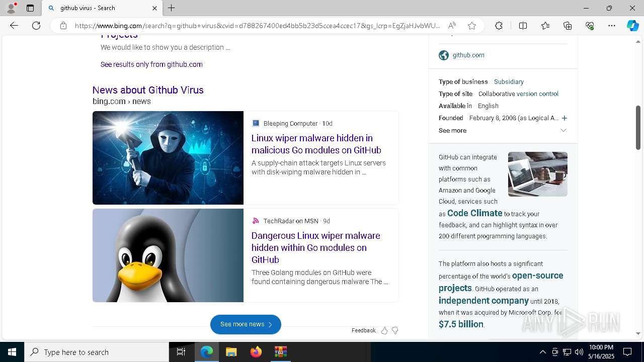Open Task View on the taskbar
The height and width of the screenshot is (362, 644).
coord(181,352)
